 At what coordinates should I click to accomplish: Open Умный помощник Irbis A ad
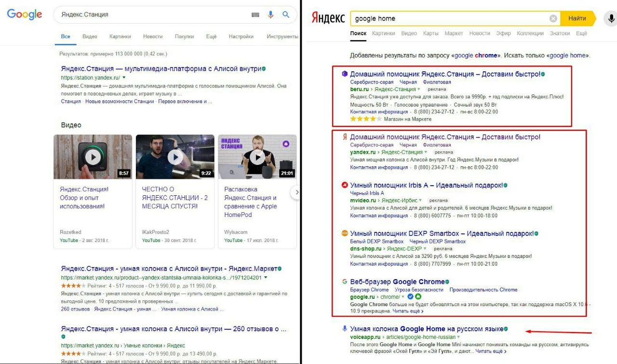click(x=426, y=185)
